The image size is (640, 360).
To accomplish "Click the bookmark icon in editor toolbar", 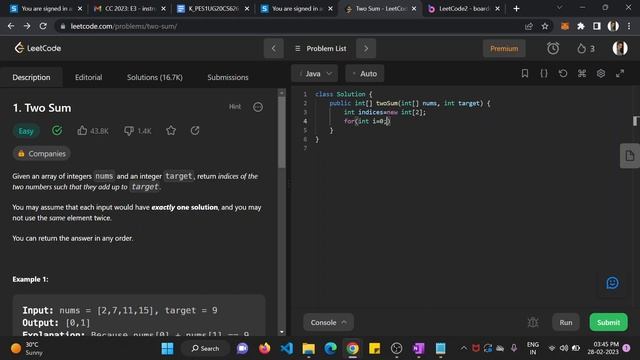I will [x=525, y=73].
